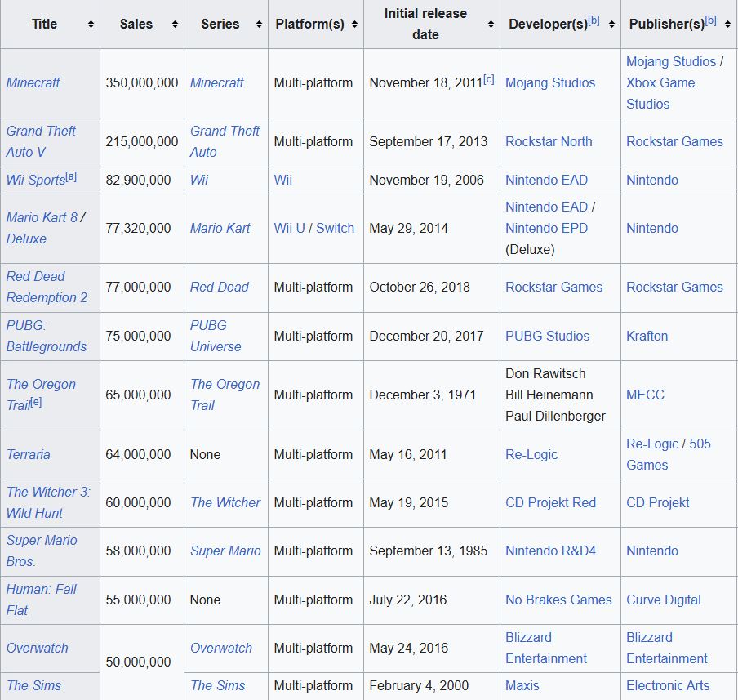Open the Xbox Game Studios publisher link
Image resolution: width=738 pixels, height=700 pixels.
(660, 93)
